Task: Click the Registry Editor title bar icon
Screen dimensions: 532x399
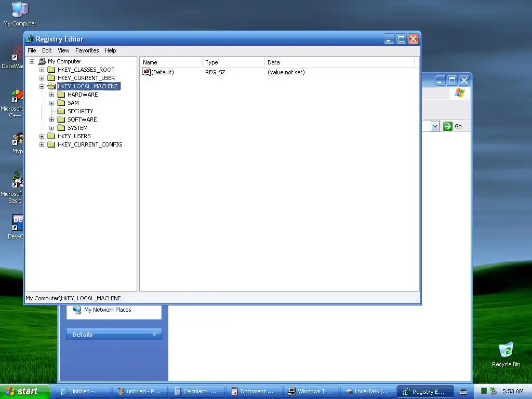Action: pos(30,39)
